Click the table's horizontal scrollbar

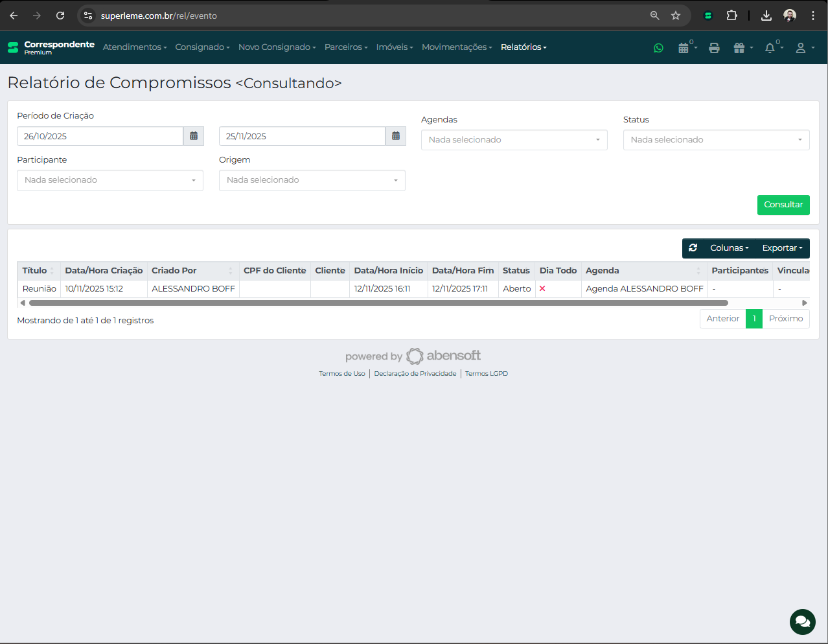[378, 303]
